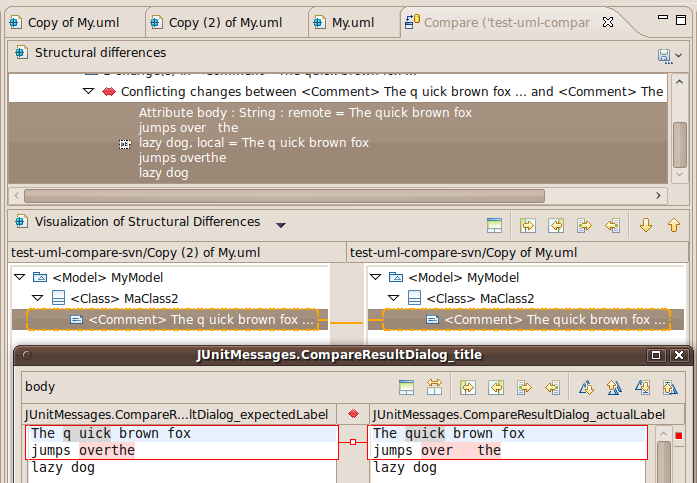Copy current change left to right in Visualization toolbar

coord(584,226)
